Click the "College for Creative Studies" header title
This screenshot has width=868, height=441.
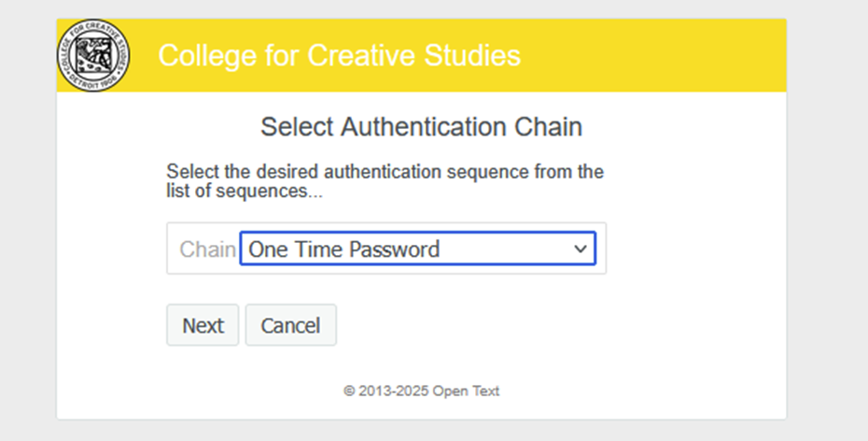coord(339,55)
